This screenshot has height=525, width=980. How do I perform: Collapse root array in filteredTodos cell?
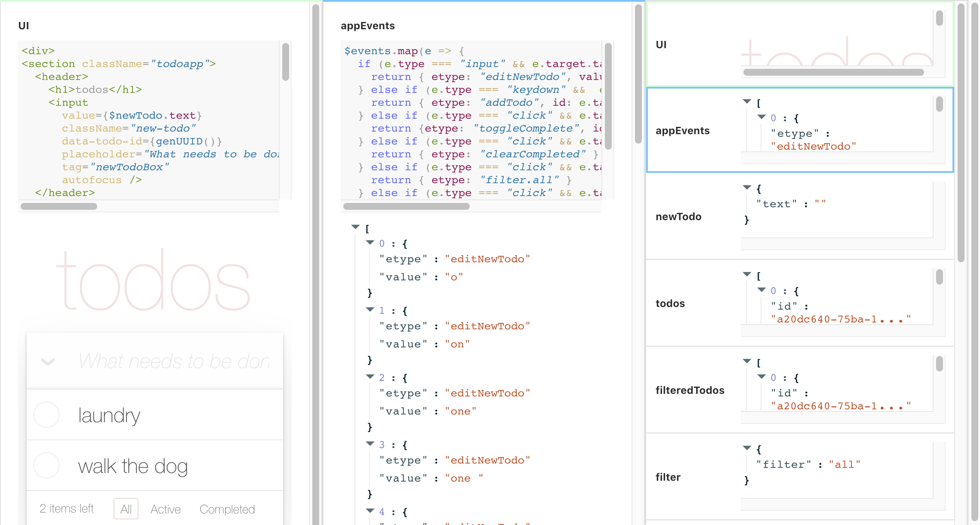(x=747, y=361)
